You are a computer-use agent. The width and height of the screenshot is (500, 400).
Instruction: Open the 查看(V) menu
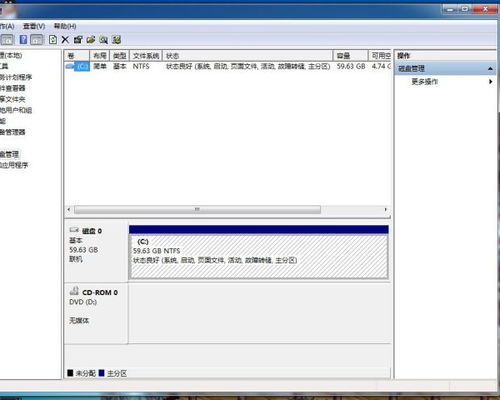tap(34, 26)
